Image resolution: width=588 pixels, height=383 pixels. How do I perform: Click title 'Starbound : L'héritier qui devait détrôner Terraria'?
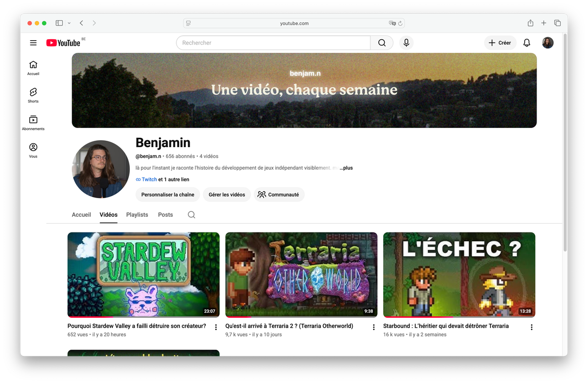tap(446, 326)
